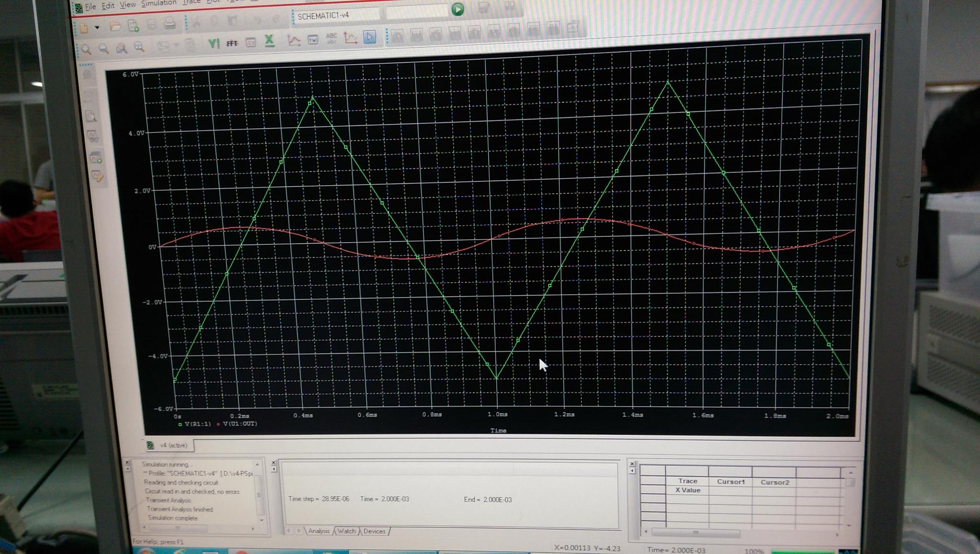Screen dimensions: 980x554
Task: Click the empty field next to the profile name
Action: pyautogui.click(x=417, y=12)
